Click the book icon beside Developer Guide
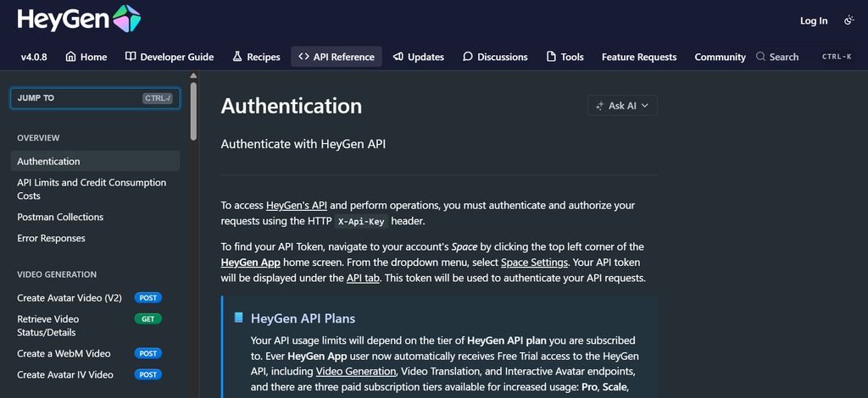 point(130,57)
